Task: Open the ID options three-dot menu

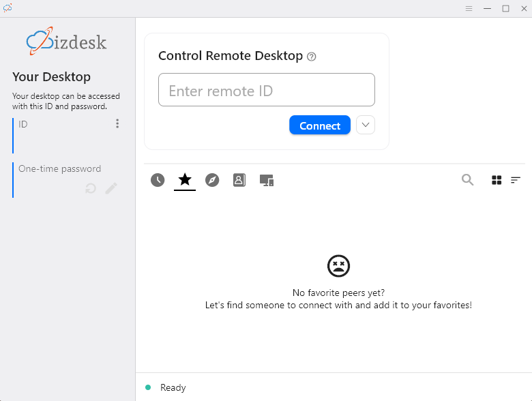Action: (117, 123)
